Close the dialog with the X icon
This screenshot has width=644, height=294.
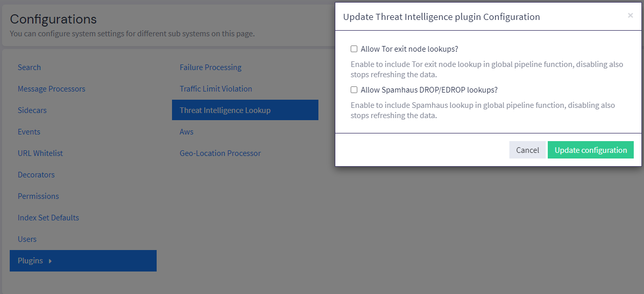(x=630, y=15)
